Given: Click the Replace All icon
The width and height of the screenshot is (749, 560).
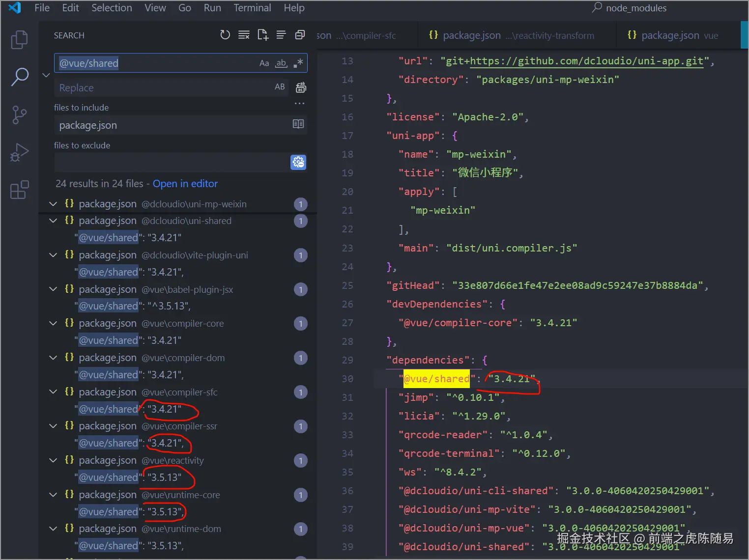Looking at the screenshot, I should click(301, 87).
